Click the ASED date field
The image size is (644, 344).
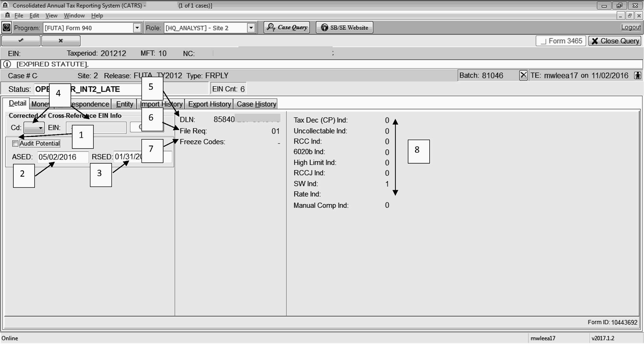tap(63, 157)
